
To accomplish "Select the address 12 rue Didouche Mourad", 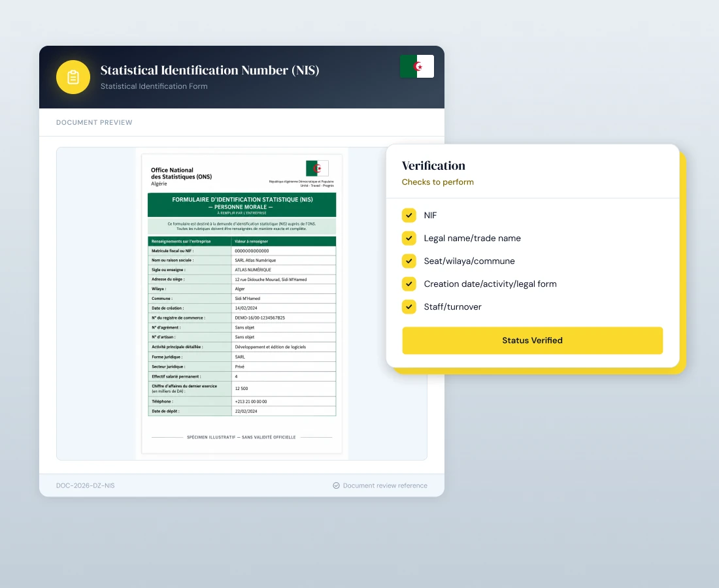I will point(271,280).
